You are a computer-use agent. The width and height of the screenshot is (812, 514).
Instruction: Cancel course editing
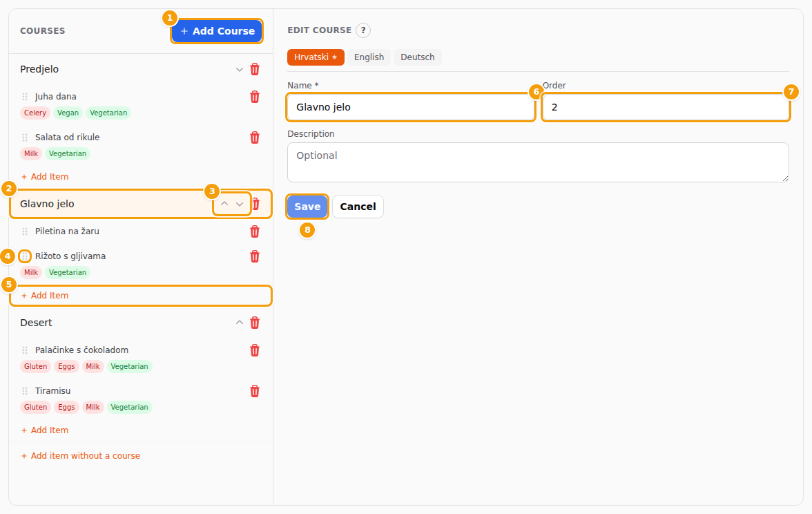pyautogui.click(x=358, y=207)
